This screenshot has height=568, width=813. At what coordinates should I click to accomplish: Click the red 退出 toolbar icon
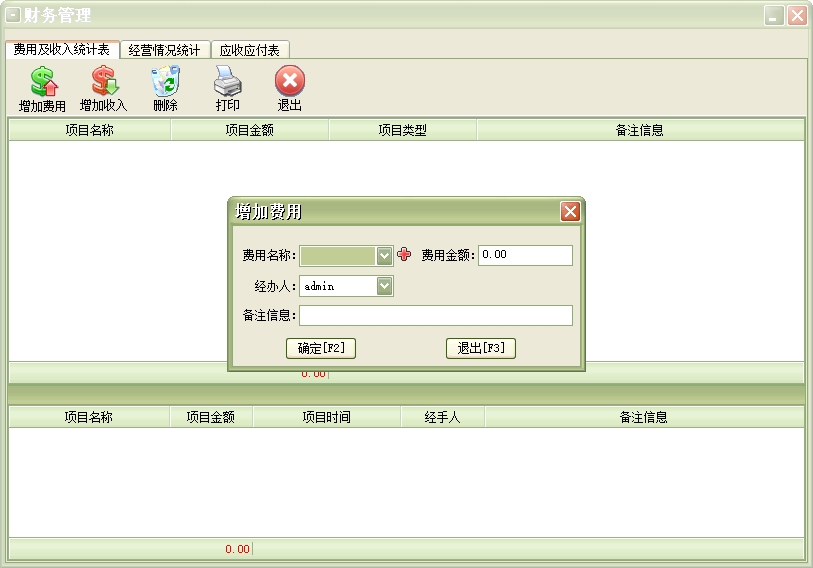click(x=289, y=82)
